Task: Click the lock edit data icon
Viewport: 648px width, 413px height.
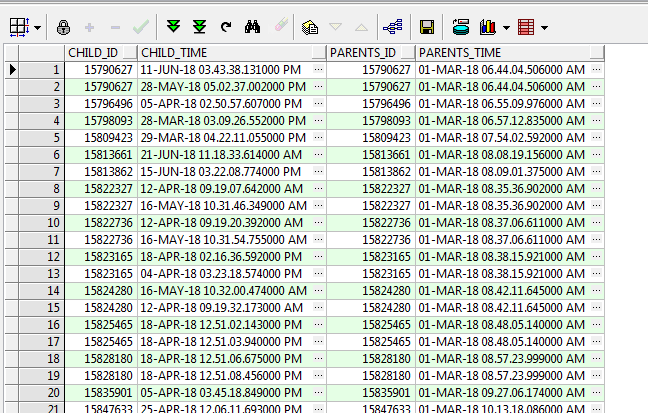Action: [x=64, y=27]
